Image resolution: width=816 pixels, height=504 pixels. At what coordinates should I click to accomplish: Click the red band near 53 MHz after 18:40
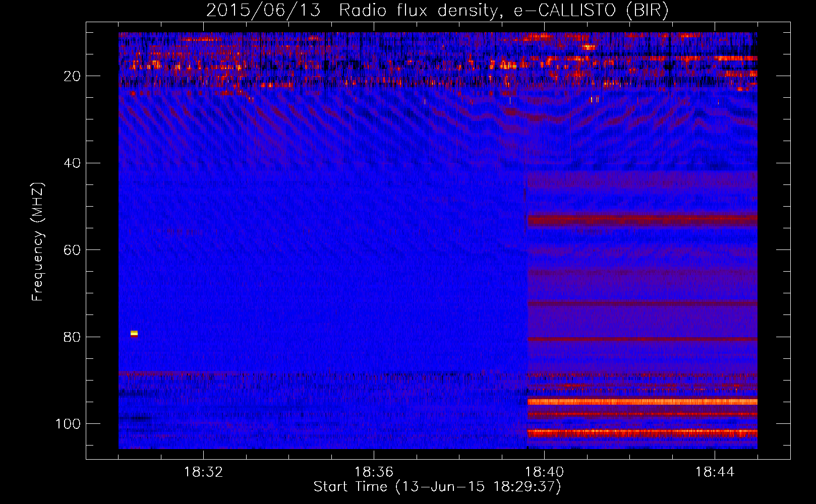coord(642,220)
